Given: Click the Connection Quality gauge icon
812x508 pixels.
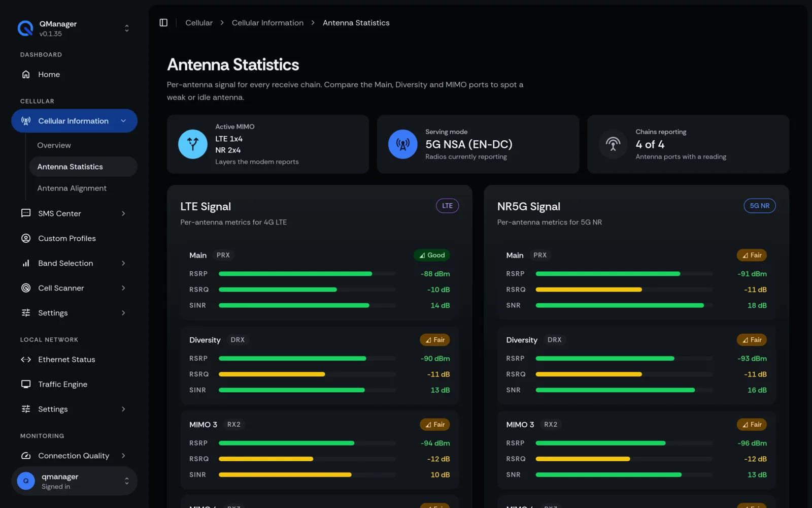Looking at the screenshot, I should 26,456.
